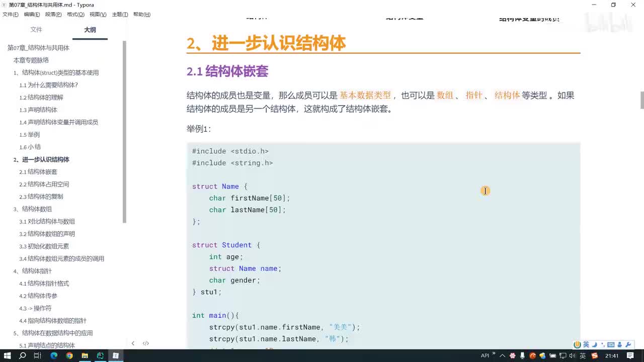Image resolution: width=644 pixels, height=362 pixels.
Task: Jump to 3.3 初始化数组元素
Action: tap(44, 246)
